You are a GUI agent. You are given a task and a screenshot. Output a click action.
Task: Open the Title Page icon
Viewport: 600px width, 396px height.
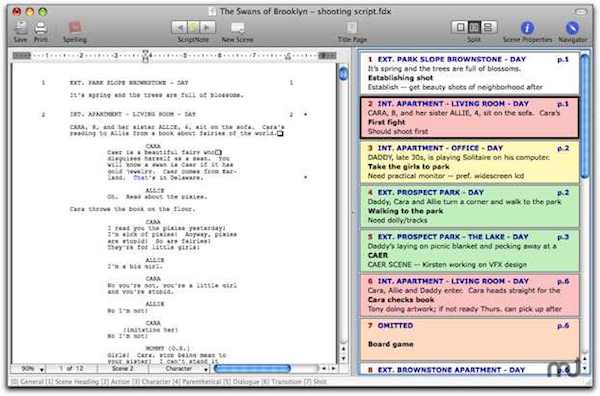(352, 28)
